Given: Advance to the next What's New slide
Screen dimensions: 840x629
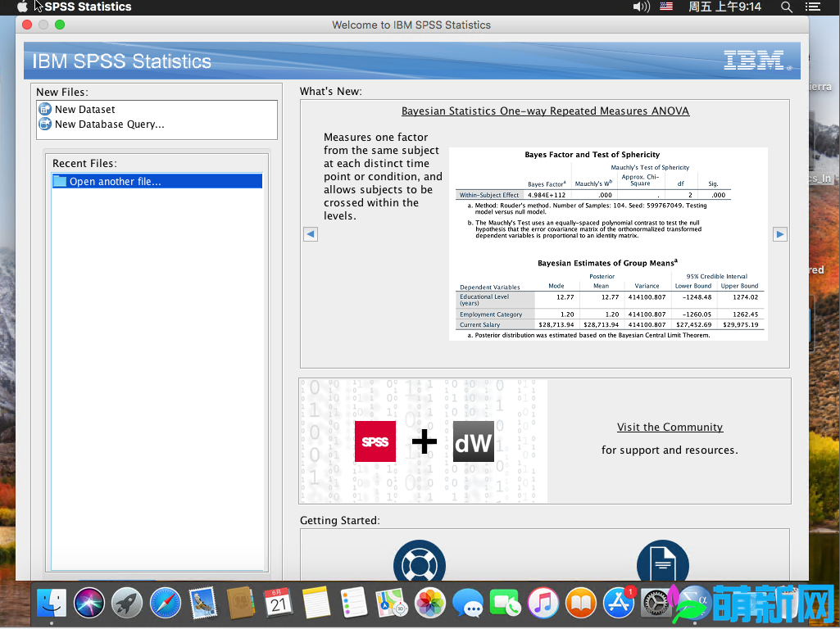Looking at the screenshot, I should 780,234.
